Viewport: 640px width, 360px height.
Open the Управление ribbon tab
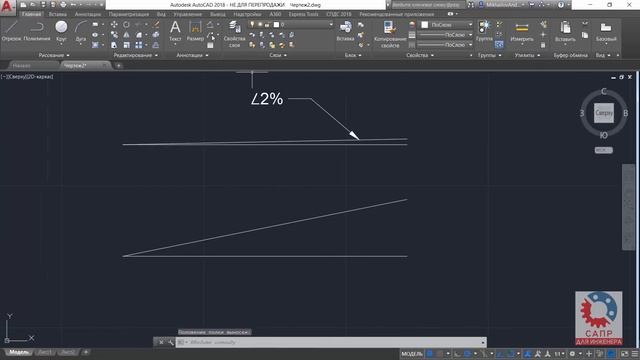[188, 14]
